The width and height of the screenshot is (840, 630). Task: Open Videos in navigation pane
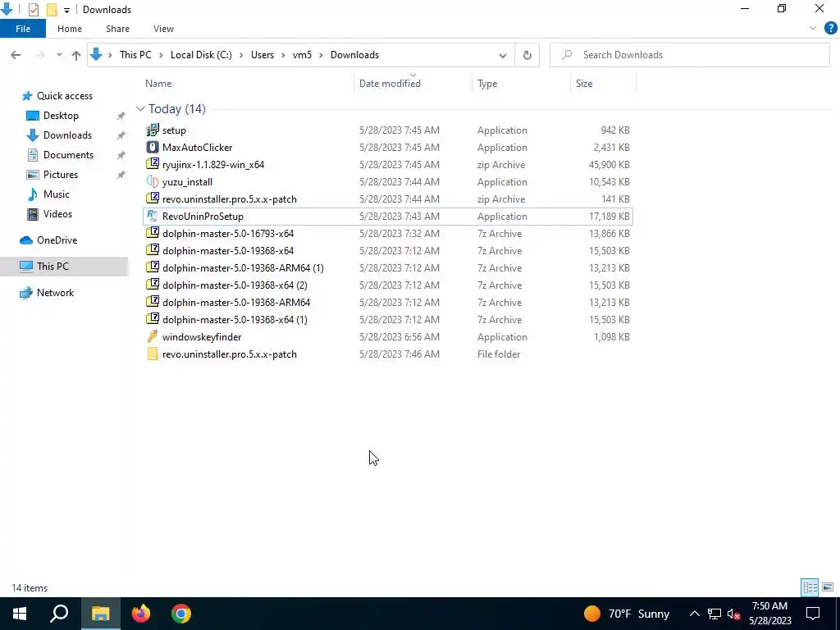click(x=57, y=214)
